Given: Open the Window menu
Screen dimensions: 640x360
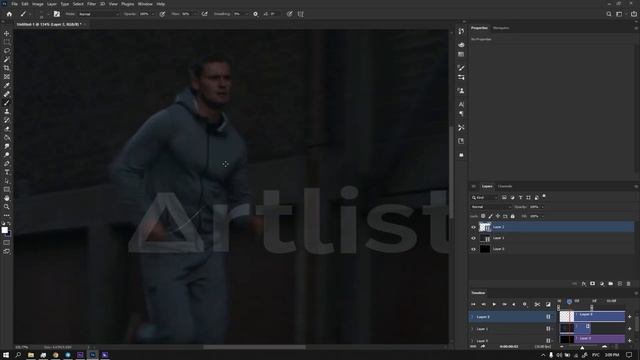Looking at the screenshot, I should [x=145, y=4].
